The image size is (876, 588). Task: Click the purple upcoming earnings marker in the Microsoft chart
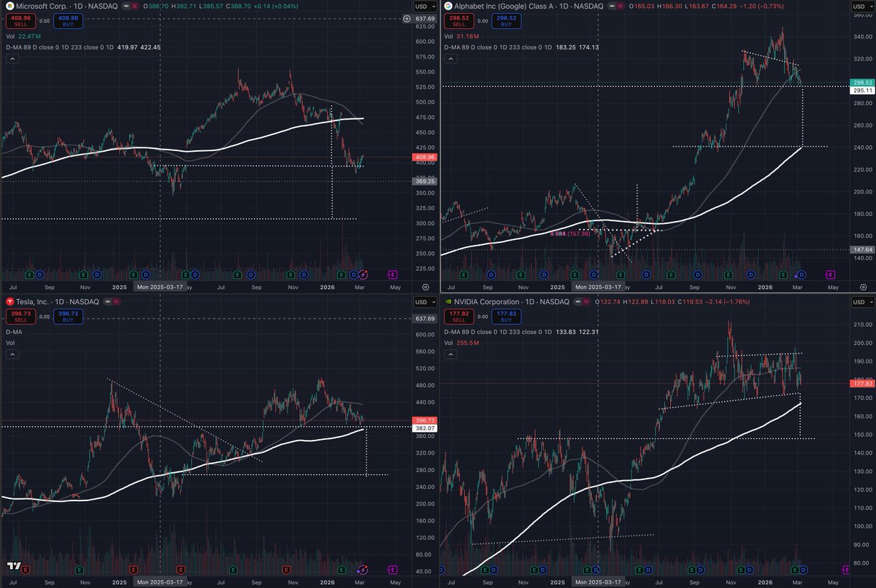[x=392, y=274]
